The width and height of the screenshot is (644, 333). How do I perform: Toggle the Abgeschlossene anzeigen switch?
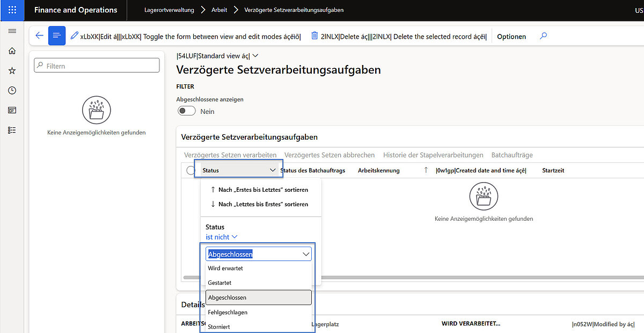click(187, 111)
